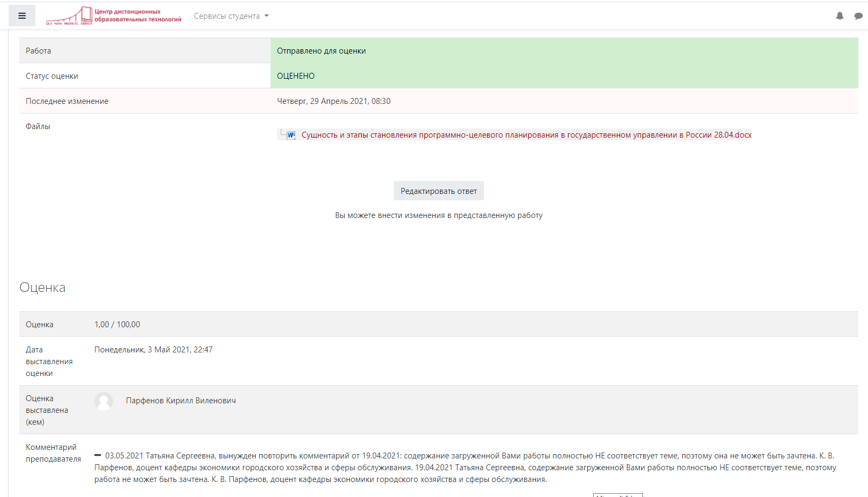
Task: Click the grading date 3 Май 2021
Action: [153, 350]
